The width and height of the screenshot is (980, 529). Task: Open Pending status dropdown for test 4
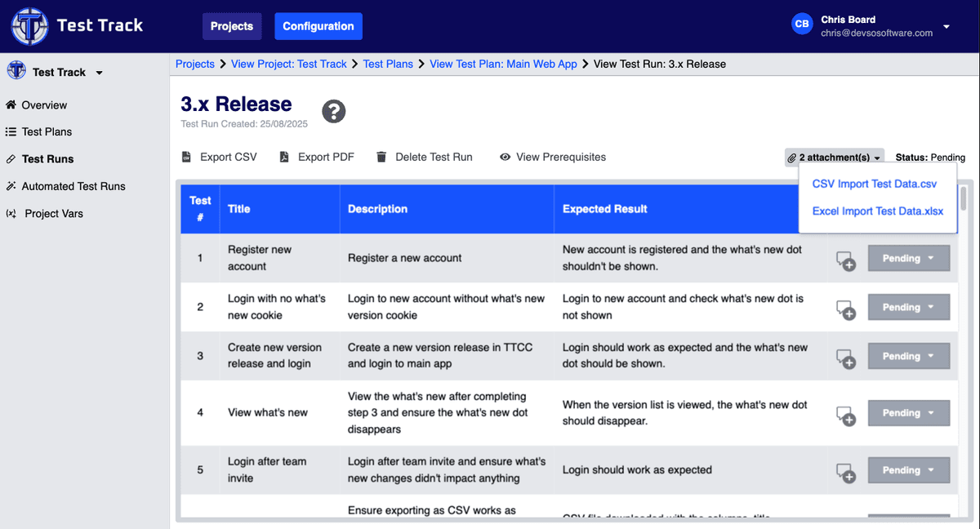[908, 413]
